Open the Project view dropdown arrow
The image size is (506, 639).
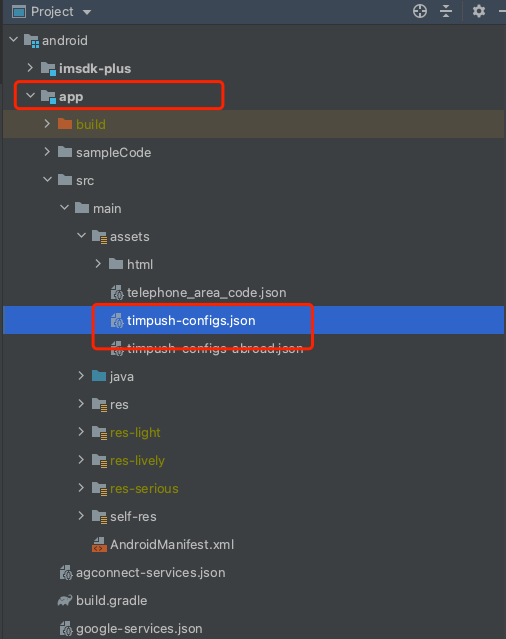[87, 12]
